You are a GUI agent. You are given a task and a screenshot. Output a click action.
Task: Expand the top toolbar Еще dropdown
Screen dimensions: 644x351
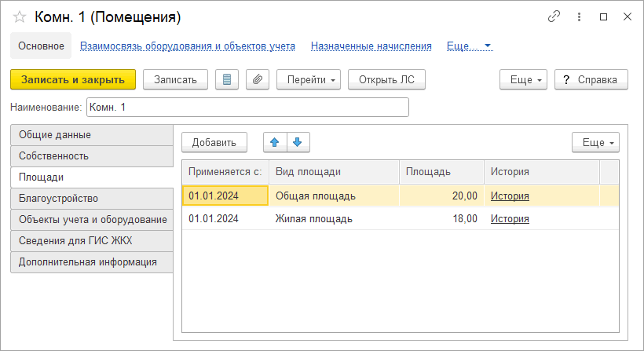pyautogui.click(x=523, y=79)
